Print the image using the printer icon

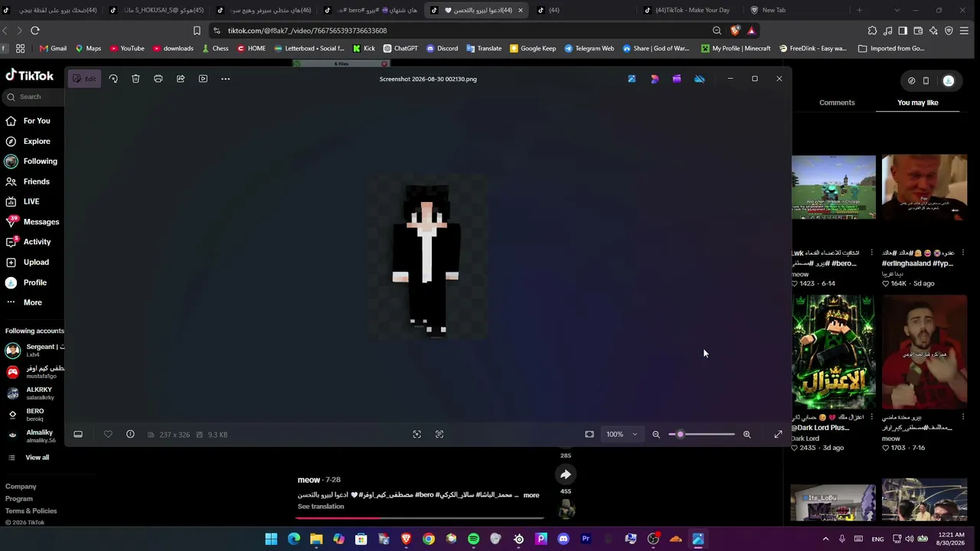(158, 79)
